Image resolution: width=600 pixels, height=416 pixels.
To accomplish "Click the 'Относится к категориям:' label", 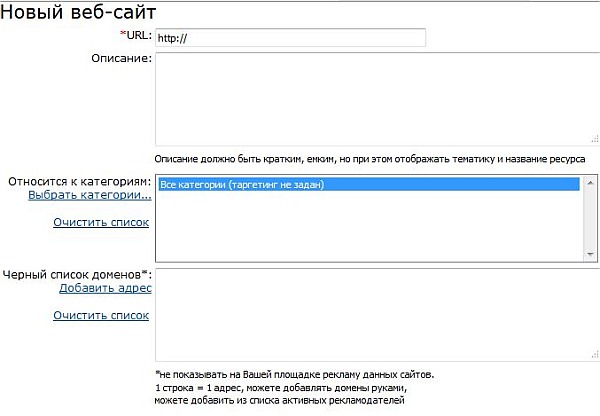I will click(79, 181).
